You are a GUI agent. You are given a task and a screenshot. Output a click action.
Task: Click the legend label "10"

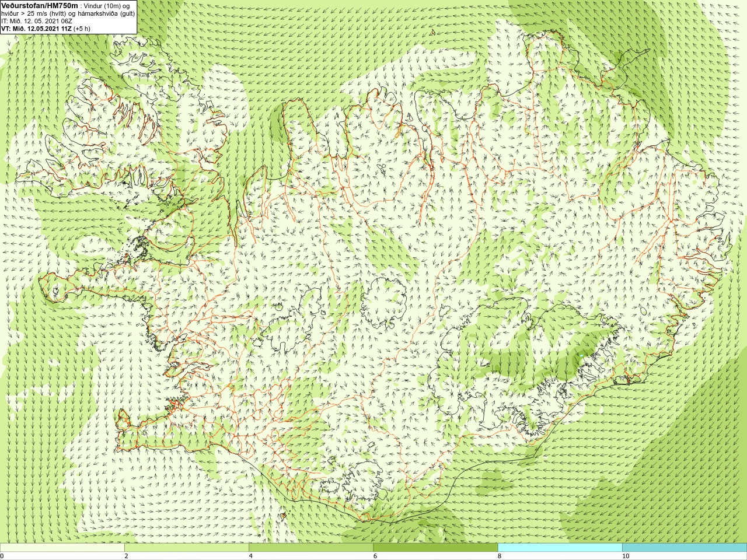pos(625,556)
